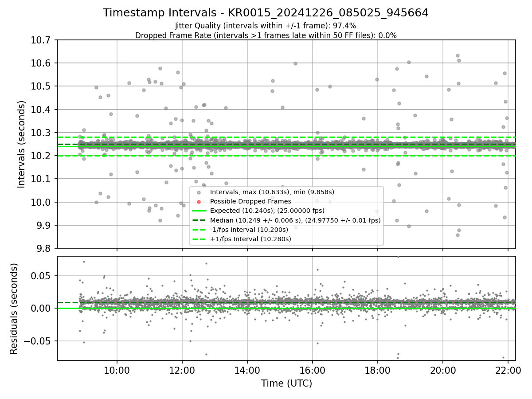Click the '10:00' x-axis tick label
Image resolution: width=532 pixels, height=399 pixels.
click(117, 371)
